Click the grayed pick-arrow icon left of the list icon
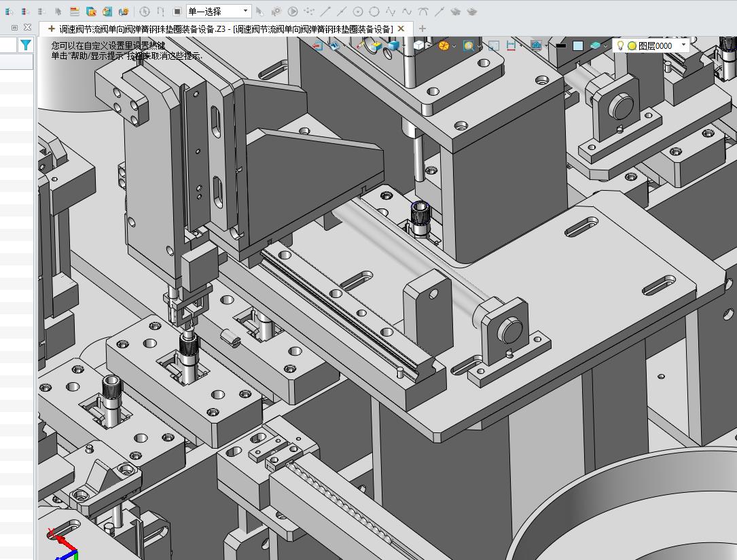Image resolution: width=737 pixels, height=560 pixels. [58, 12]
